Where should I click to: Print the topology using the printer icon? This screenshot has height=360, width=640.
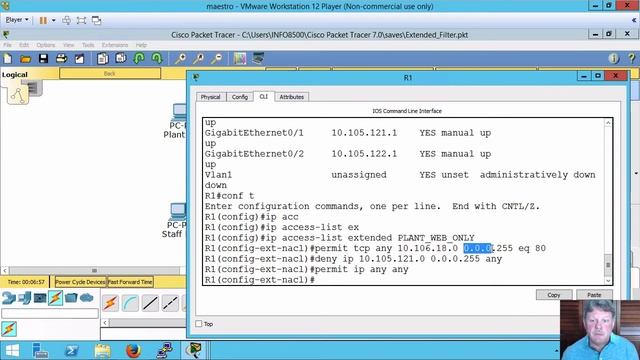pos(61,59)
